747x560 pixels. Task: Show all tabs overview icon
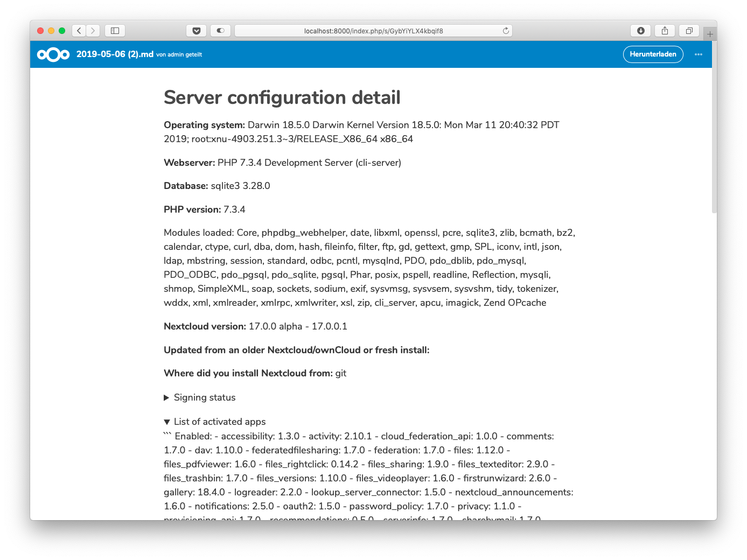[689, 31]
